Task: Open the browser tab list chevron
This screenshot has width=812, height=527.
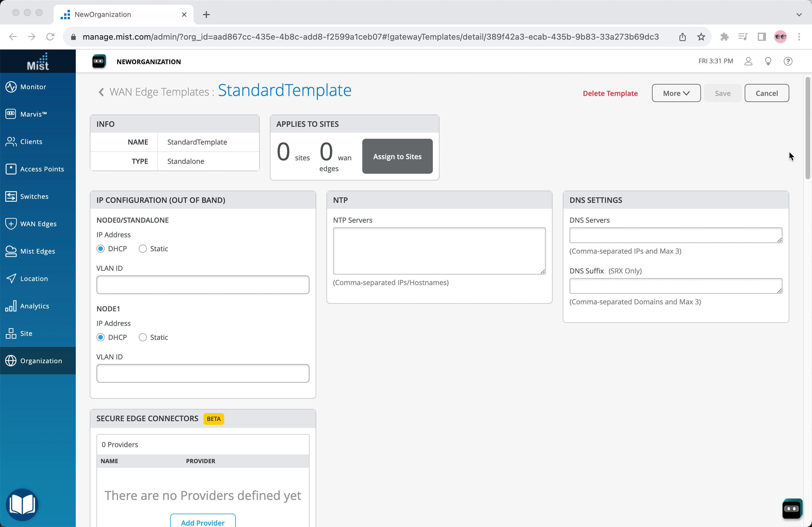Action: (x=799, y=14)
